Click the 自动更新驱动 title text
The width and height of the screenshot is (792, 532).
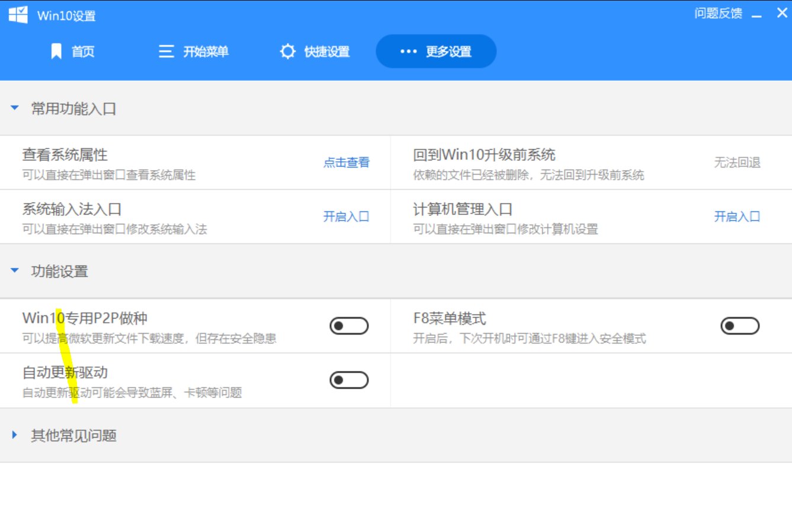(x=65, y=373)
